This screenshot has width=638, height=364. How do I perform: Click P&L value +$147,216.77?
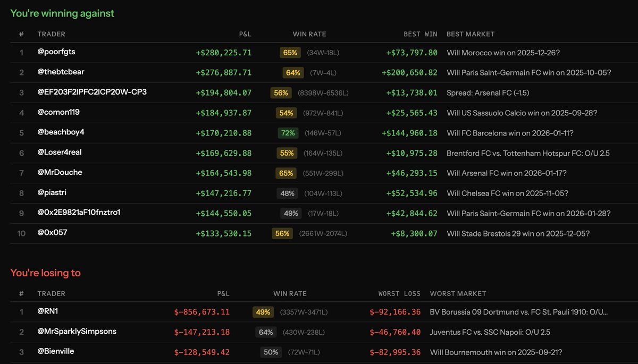[224, 193]
